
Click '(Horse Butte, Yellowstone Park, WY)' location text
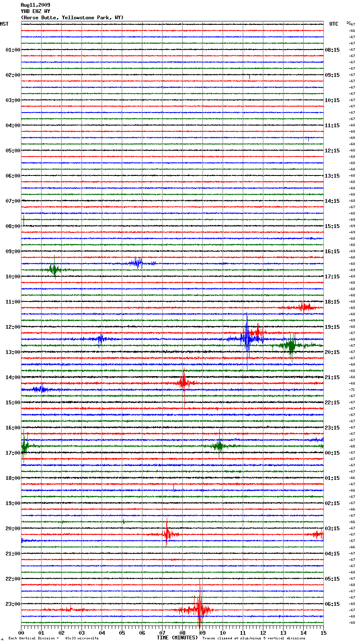(x=72, y=18)
